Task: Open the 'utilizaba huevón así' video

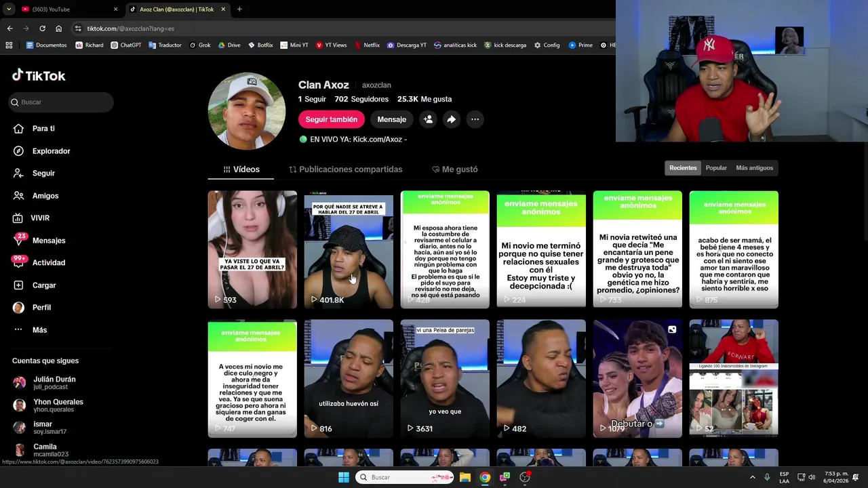Action: pyautogui.click(x=349, y=379)
